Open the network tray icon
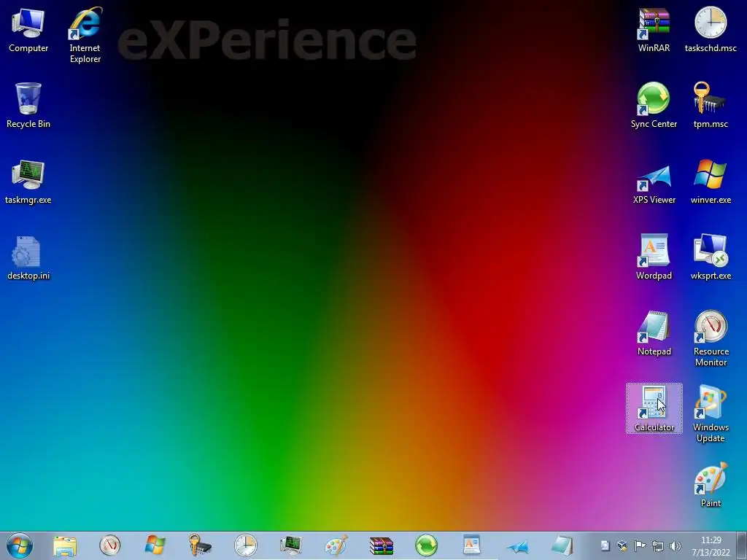The height and width of the screenshot is (560, 747). click(658, 545)
